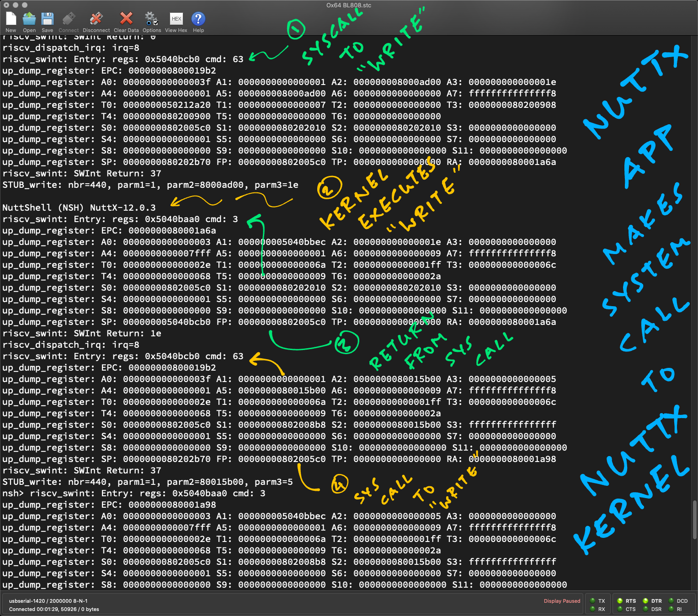Switch to View Hex mode
The height and width of the screenshot is (616, 698).
[x=176, y=19]
